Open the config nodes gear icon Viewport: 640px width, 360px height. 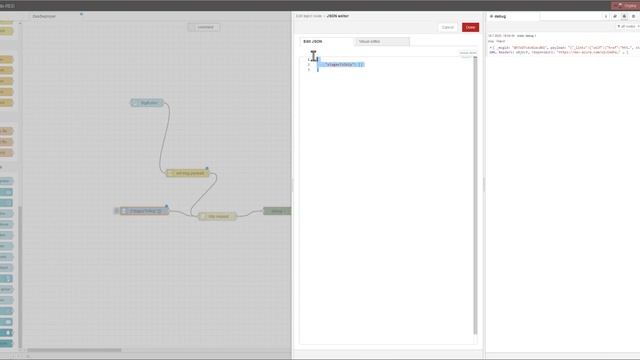(x=633, y=16)
